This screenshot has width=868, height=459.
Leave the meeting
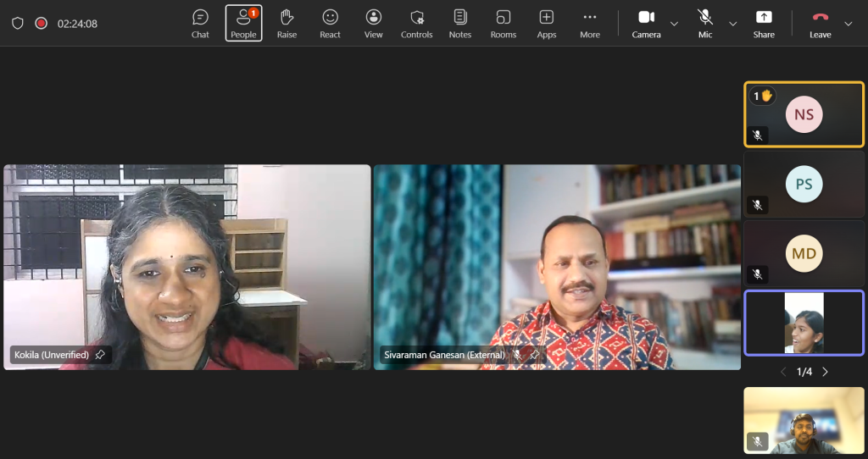pyautogui.click(x=820, y=23)
